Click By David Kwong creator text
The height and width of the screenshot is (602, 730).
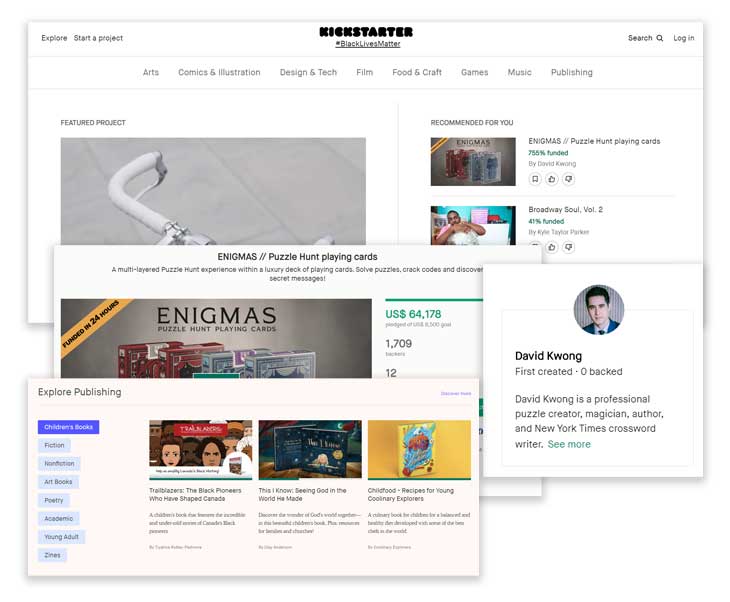coord(552,164)
